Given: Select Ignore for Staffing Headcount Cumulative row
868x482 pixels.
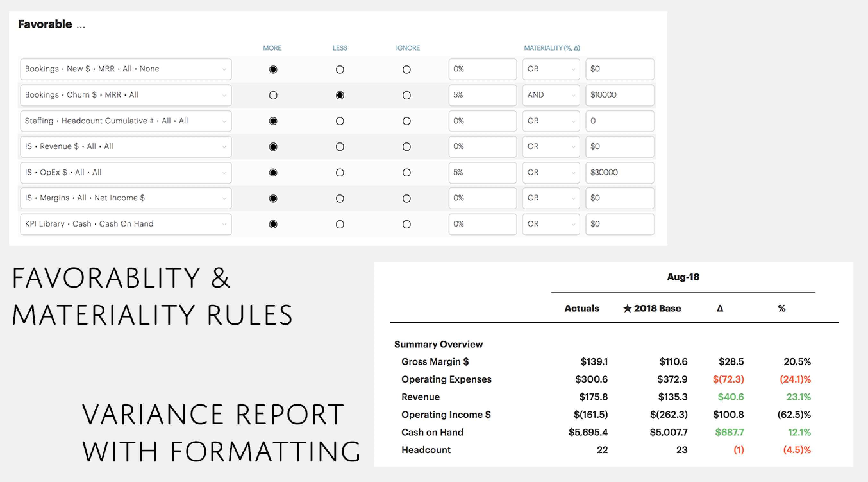Looking at the screenshot, I should [406, 121].
